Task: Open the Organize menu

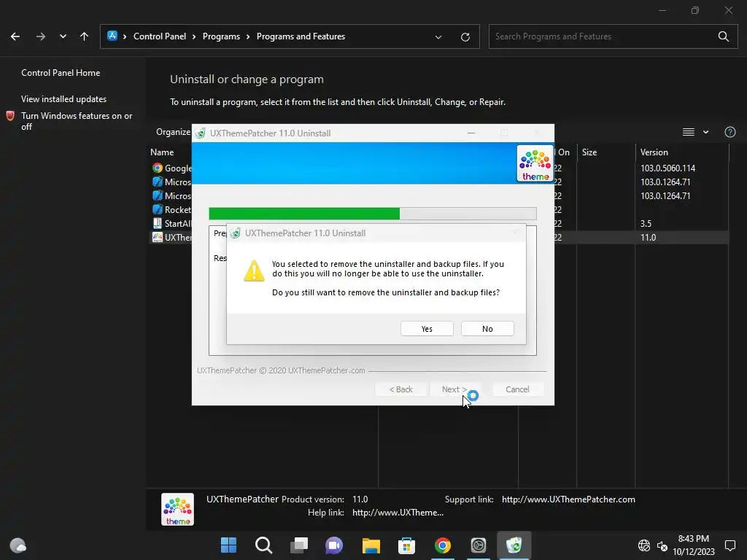Action: (173, 132)
